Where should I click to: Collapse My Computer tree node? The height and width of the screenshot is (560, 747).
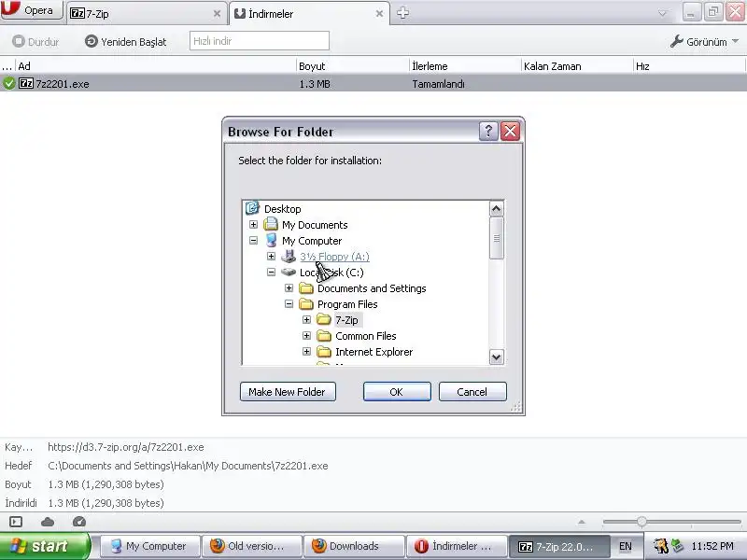pos(253,241)
